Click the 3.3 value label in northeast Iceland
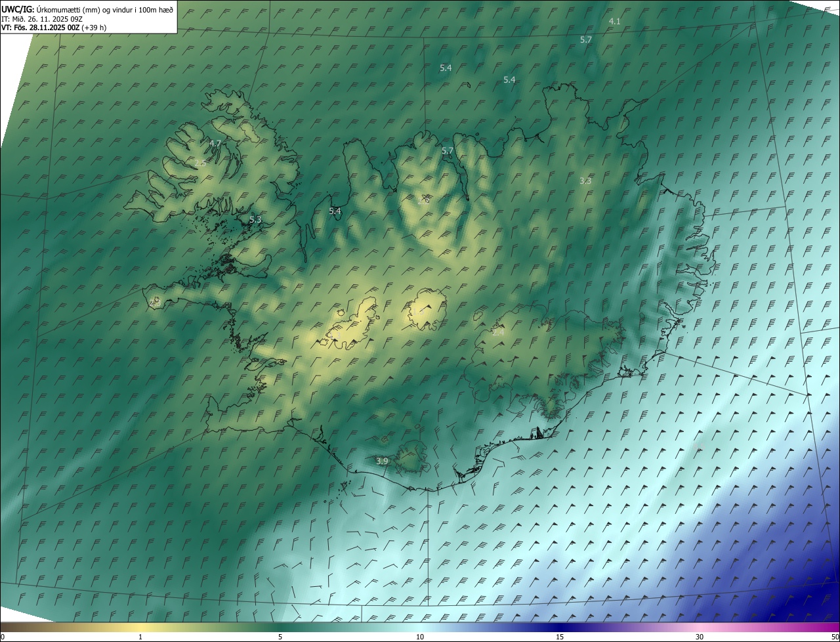This screenshot has width=840, height=642. point(585,181)
